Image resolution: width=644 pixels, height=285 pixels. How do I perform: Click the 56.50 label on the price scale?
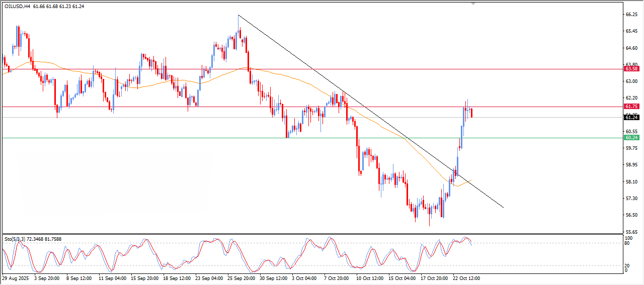(x=631, y=215)
